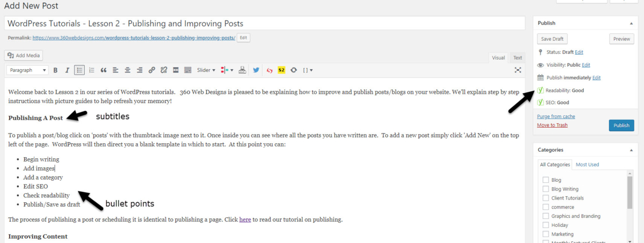Click the 'Publishing A Post' heading text
644x243 pixels.
(35, 117)
